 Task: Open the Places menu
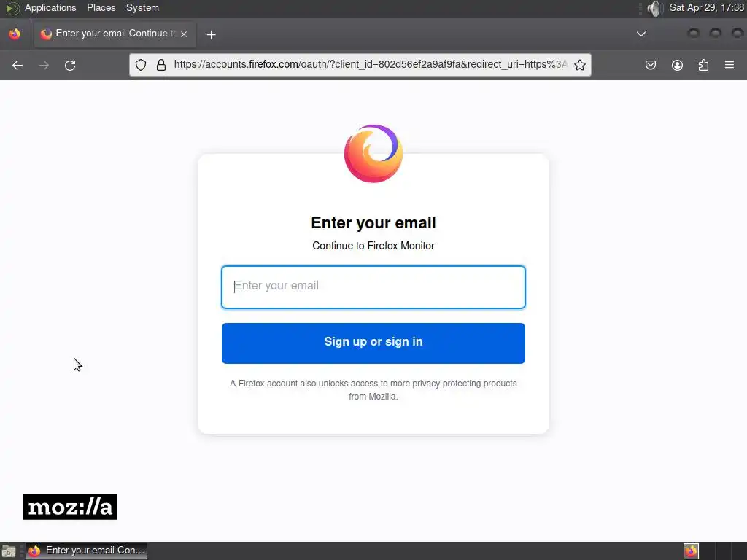pos(101,7)
